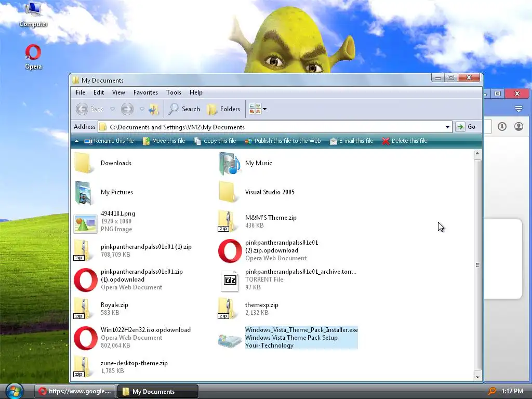Screen dimensions: 532x399
Task: Click the file list scroll up arrow
Action: pyautogui.click(x=477, y=153)
